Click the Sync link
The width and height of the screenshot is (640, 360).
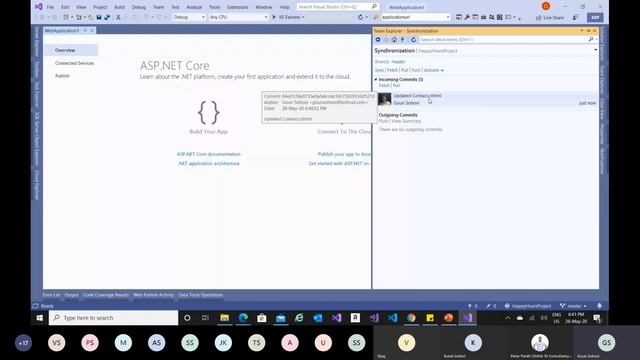[x=379, y=70]
